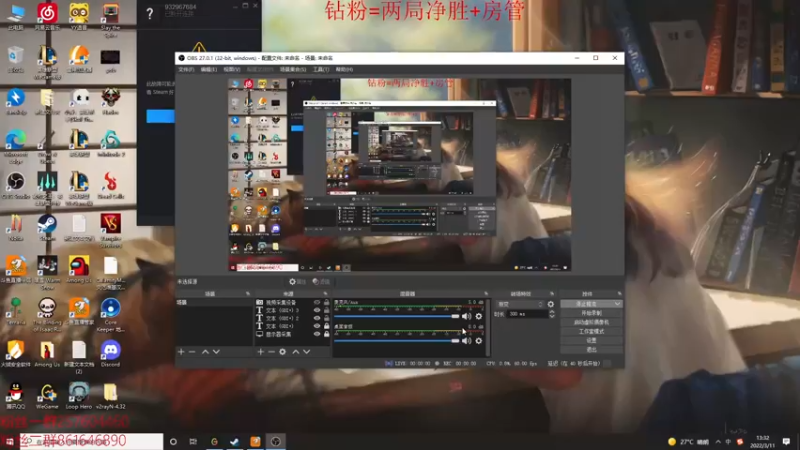The height and width of the screenshot is (450, 800).
Task: Open WeGame desktop shortcut
Action: (47, 396)
